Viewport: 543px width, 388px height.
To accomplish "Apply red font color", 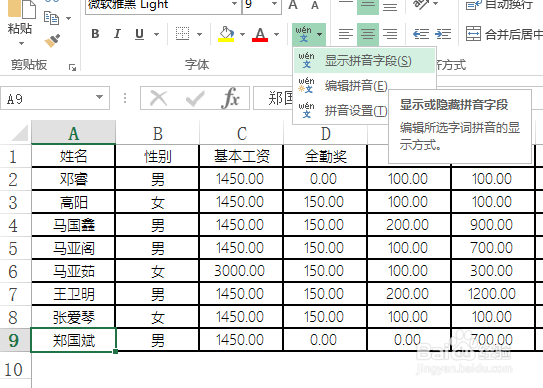I will [260, 34].
